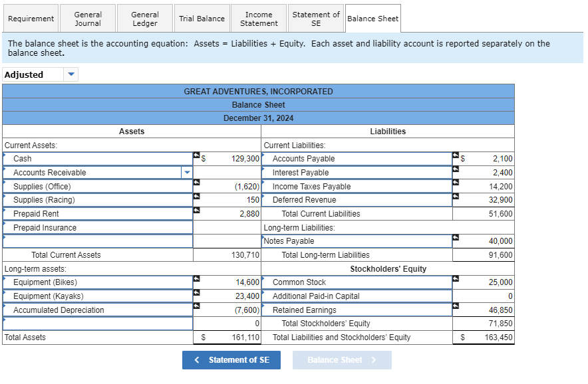Click the undo icon next to Prepaid Rent
The image size is (588, 384).
(x=196, y=209)
